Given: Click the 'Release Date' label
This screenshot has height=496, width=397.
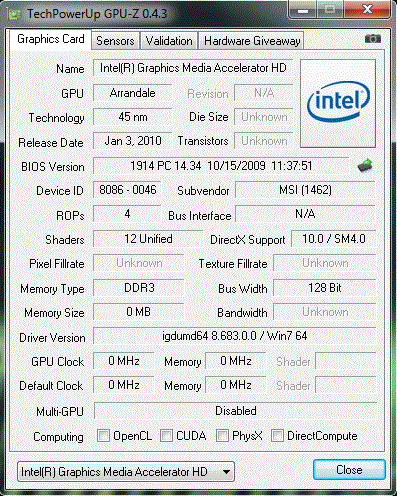Looking at the screenshot, I should (x=51, y=143).
